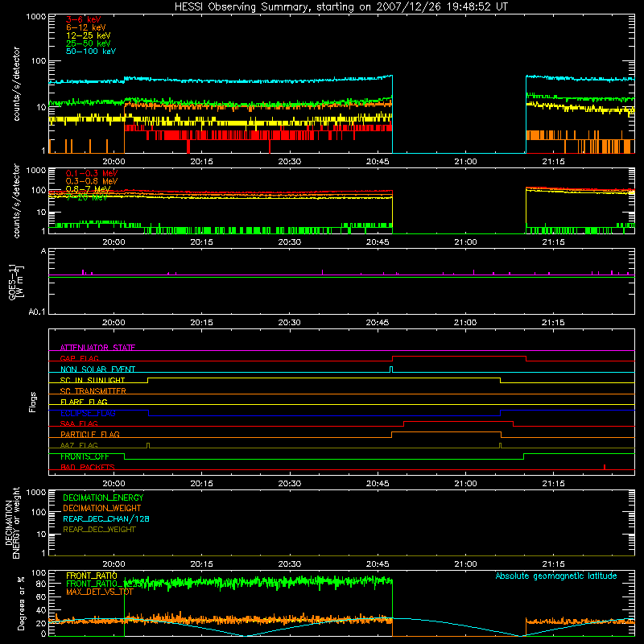Click the 0.1-0.3 MeV legend label
Viewport: 644px width, 644px height.
[92, 173]
